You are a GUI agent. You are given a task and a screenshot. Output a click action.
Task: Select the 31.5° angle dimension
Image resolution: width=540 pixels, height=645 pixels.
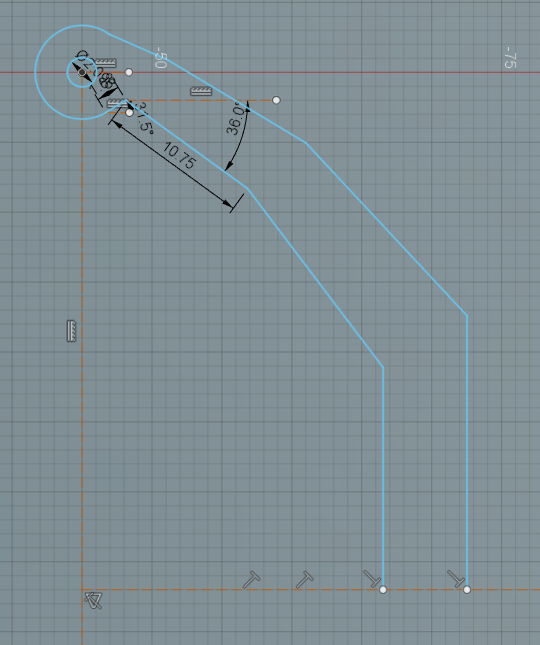(144, 117)
